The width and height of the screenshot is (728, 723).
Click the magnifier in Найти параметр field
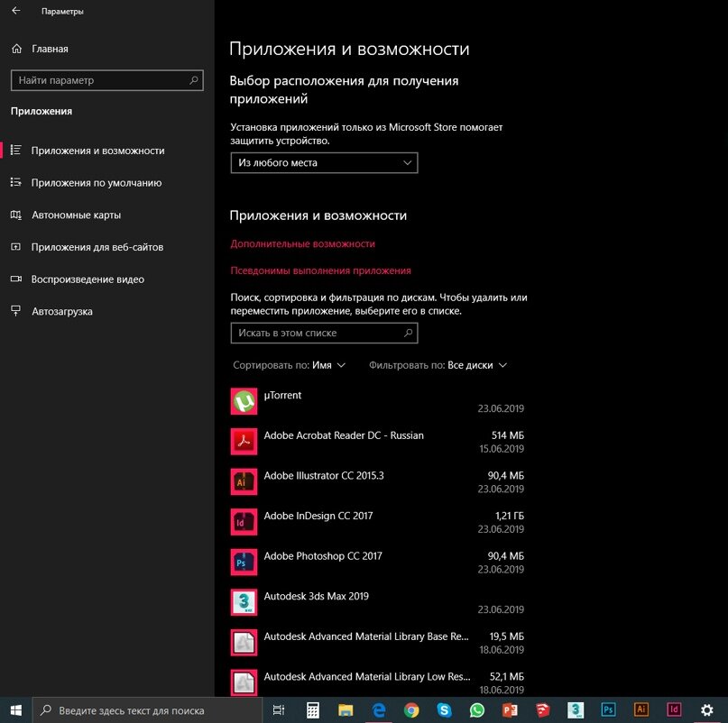[x=194, y=80]
